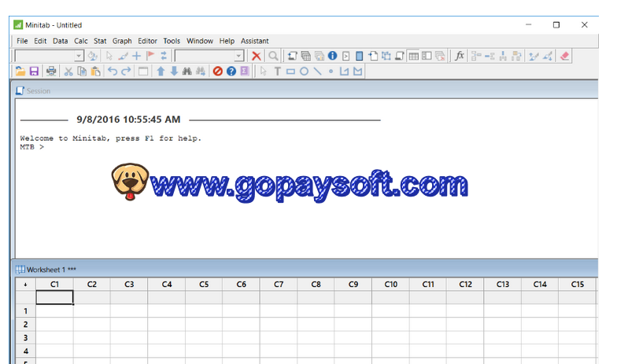
Task: Select the Rectangle drawing tool
Action: 291,71
